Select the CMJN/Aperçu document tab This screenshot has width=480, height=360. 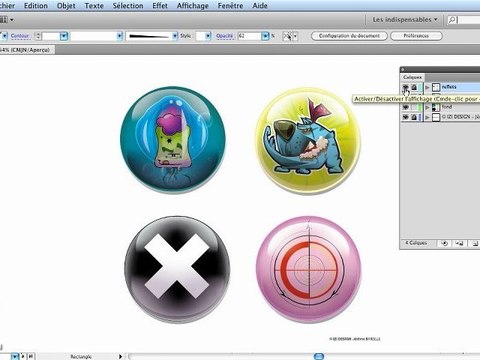coord(27,50)
